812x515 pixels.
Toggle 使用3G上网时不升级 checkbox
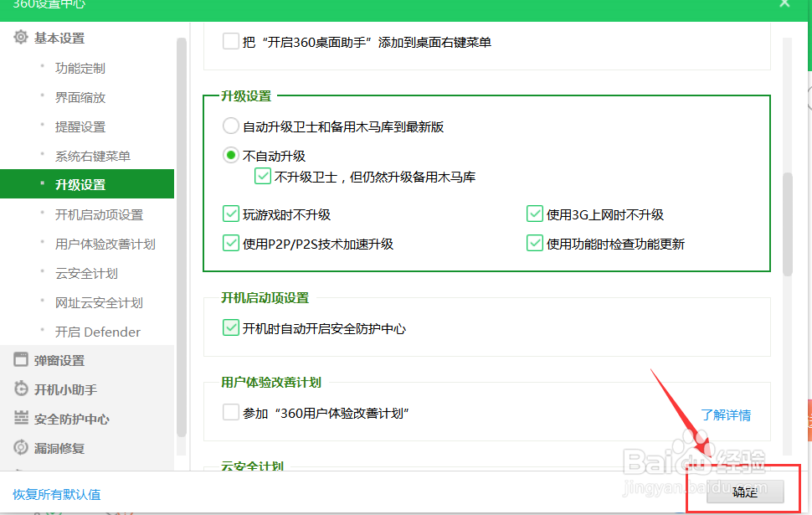(534, 214)
